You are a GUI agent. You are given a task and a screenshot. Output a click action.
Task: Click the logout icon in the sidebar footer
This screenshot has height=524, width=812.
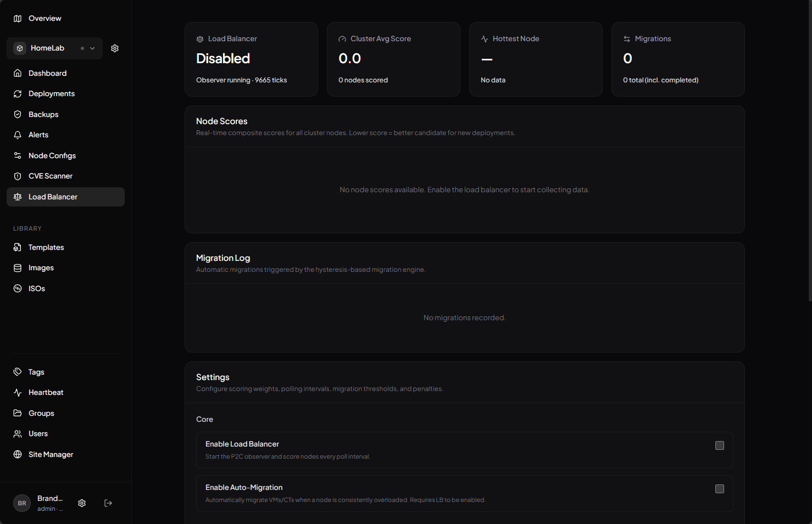point(108,503)
